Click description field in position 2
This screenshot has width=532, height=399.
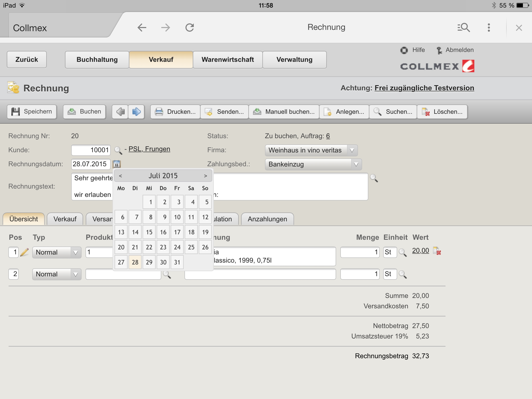tap(260, 274)
